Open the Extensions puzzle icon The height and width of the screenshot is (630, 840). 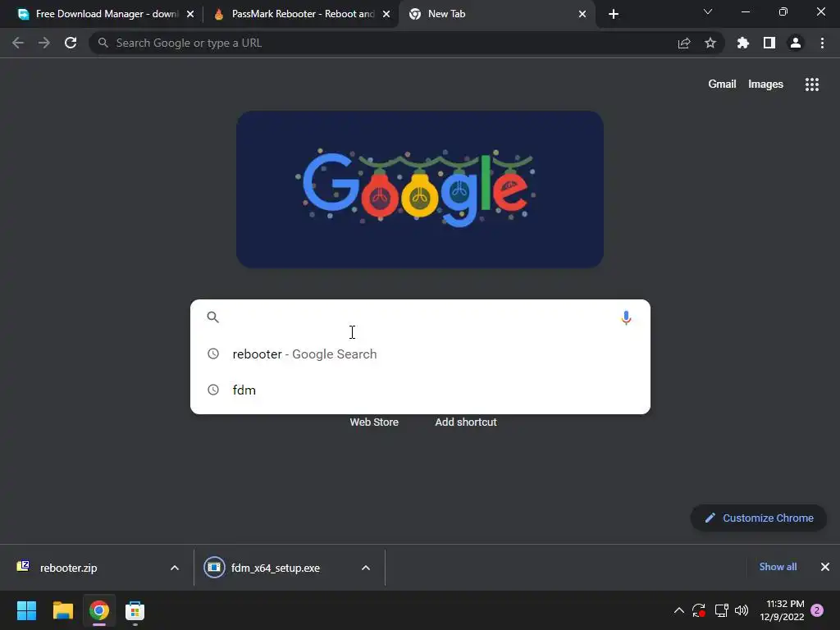(743, 43)
